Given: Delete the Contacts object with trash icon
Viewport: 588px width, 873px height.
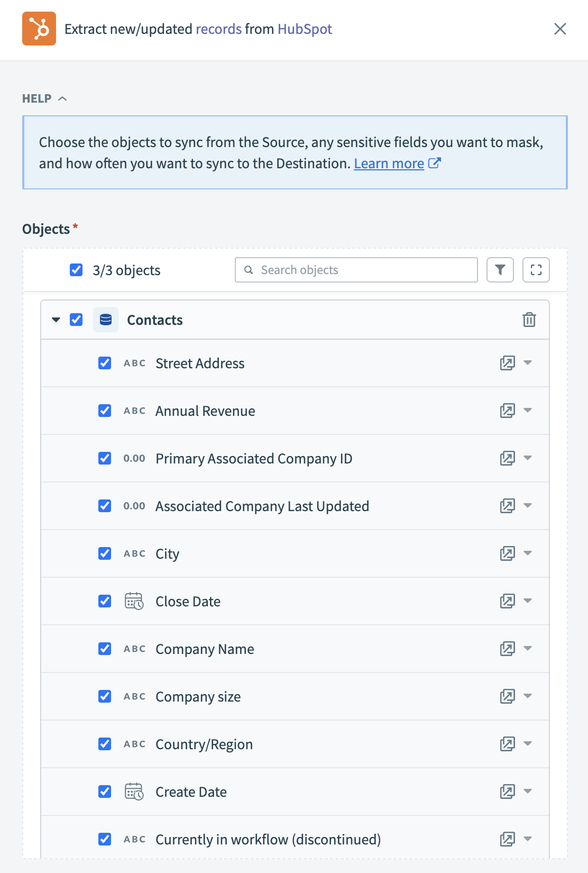Looking at the screenshot, I should pyautogui.click(x=529, y=320).
